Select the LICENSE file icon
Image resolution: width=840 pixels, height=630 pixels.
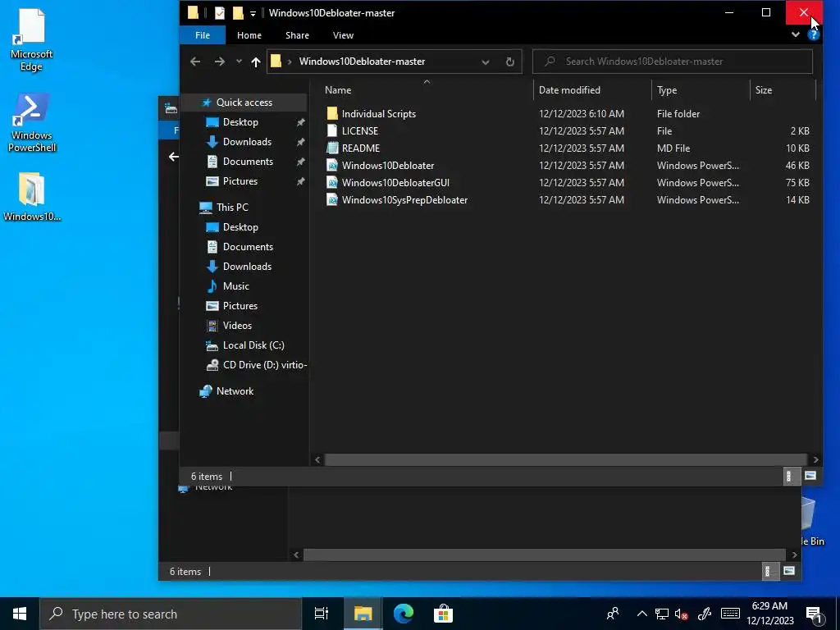point(332,130)
